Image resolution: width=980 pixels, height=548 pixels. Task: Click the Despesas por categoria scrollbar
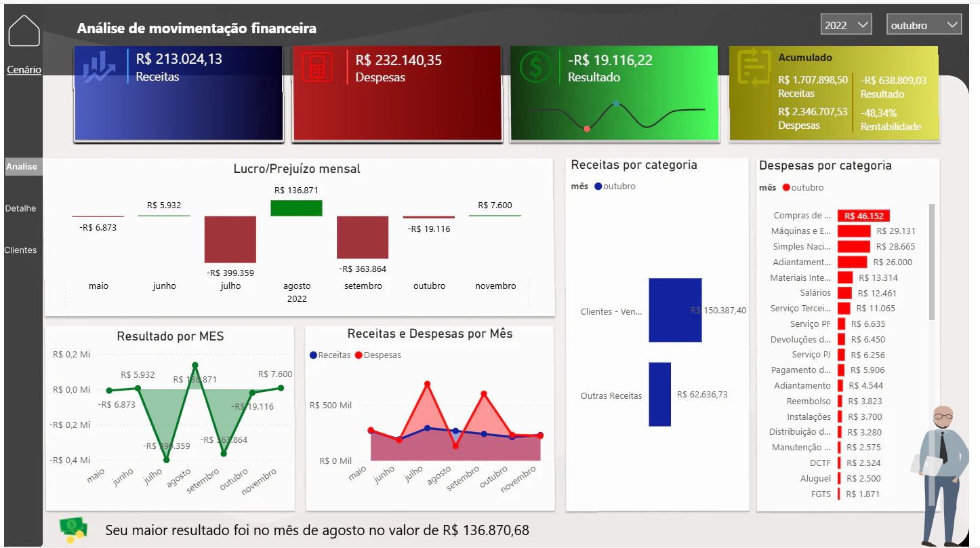point(932,262)
